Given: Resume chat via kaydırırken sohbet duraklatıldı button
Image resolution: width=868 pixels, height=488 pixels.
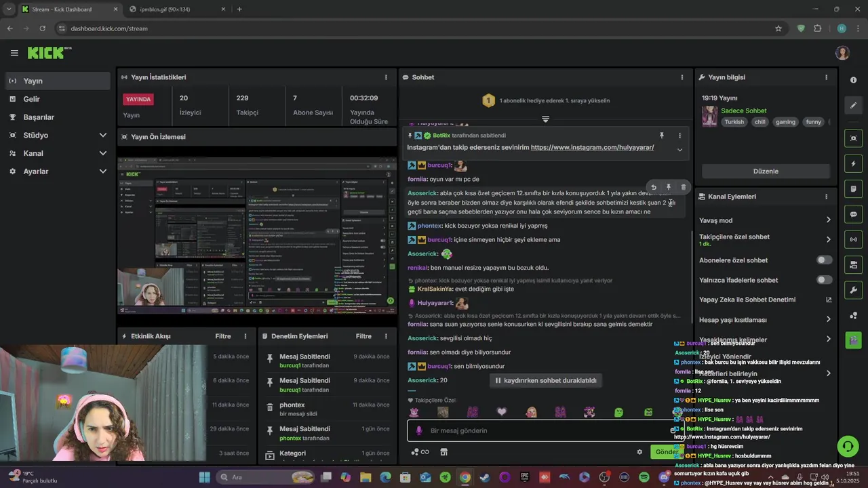Looking at the screenshot, I should click(546, 380).
